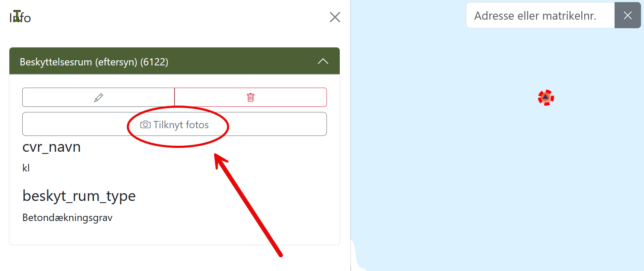Screen dimensions: 644x271
Task: Select the highlighted shelter marker on the map
Action: (x=546, y=98)
